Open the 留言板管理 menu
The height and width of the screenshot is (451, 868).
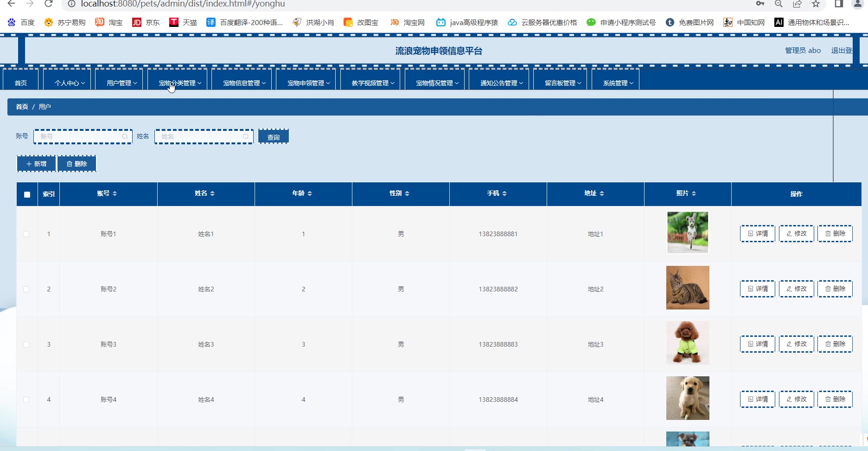pos(562,83)
